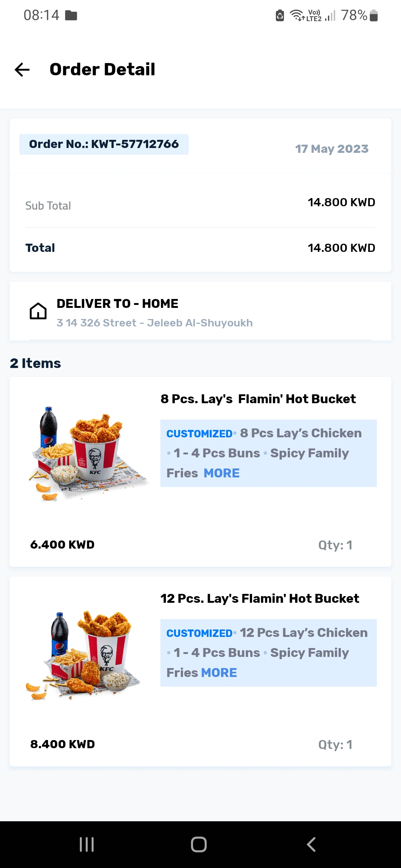Tap the home icon beside delivery address
The image size is (401, 868).
(38, 311)
